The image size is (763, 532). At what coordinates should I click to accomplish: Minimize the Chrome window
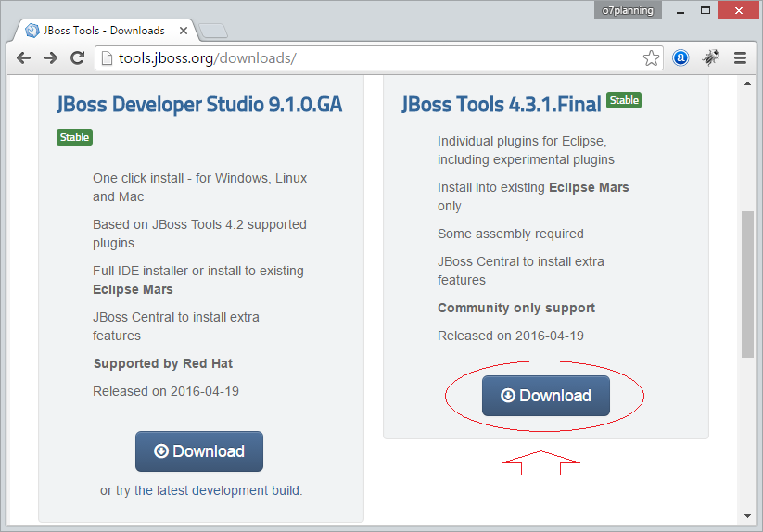point(680,10)
